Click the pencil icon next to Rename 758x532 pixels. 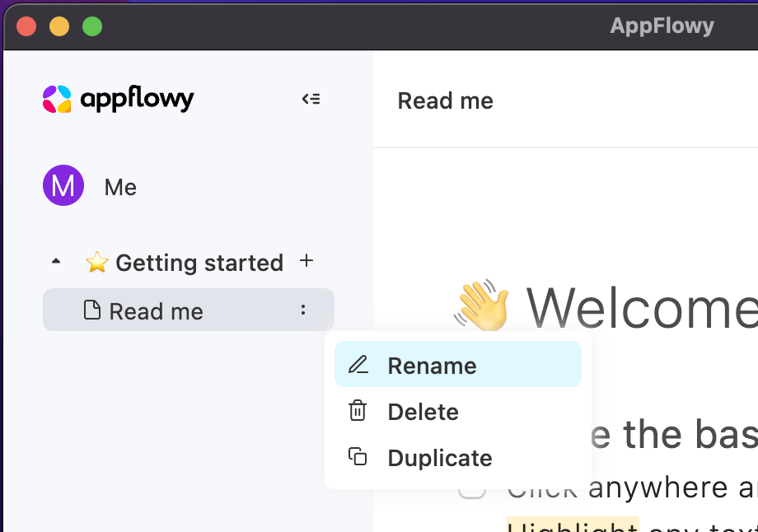point(358,365)
